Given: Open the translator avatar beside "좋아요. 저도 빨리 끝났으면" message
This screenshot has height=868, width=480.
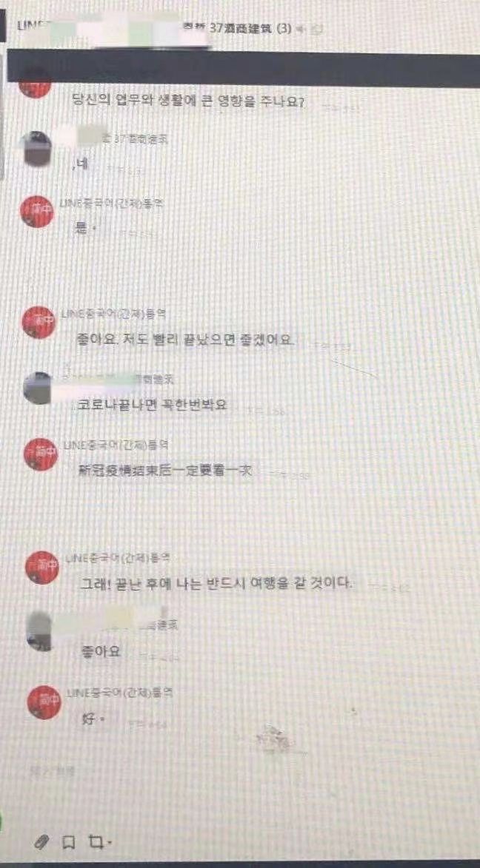Looking at the screenshot, I should (39, 322).
